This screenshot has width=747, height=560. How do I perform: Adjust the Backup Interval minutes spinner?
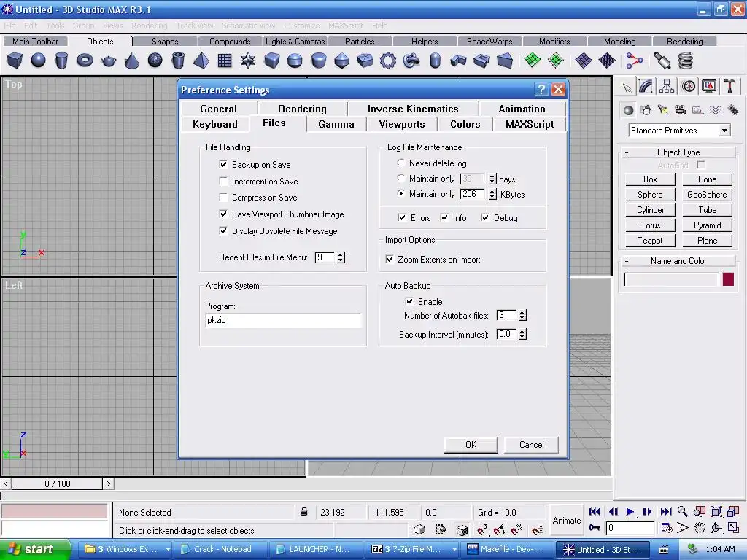click(522, 334)
